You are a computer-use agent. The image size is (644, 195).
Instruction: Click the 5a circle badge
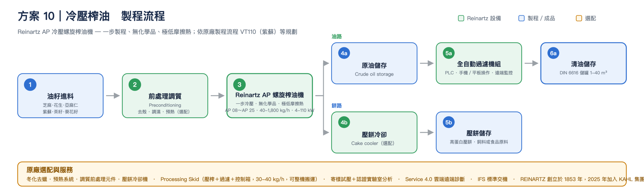449,53
